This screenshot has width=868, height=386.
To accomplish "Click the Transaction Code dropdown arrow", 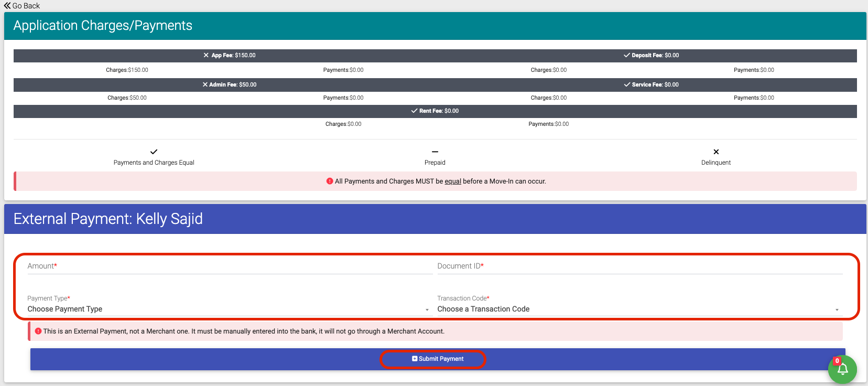I will point(837,310).
